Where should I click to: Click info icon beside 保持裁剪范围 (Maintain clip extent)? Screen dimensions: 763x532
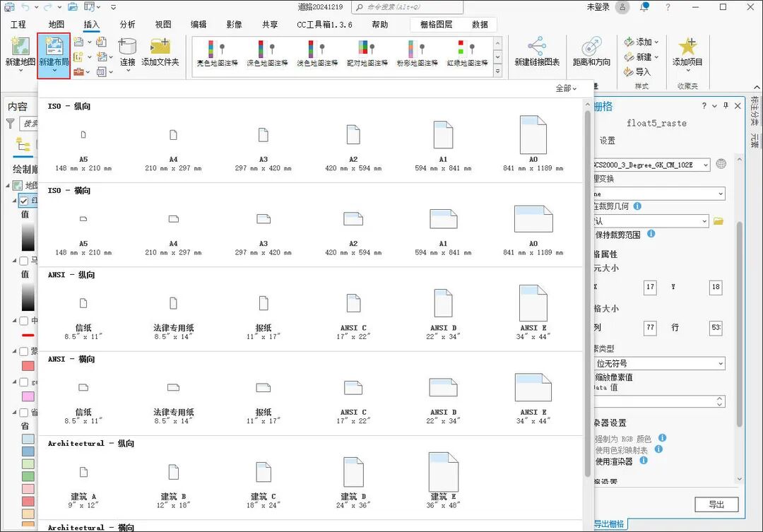pos(651,234)
